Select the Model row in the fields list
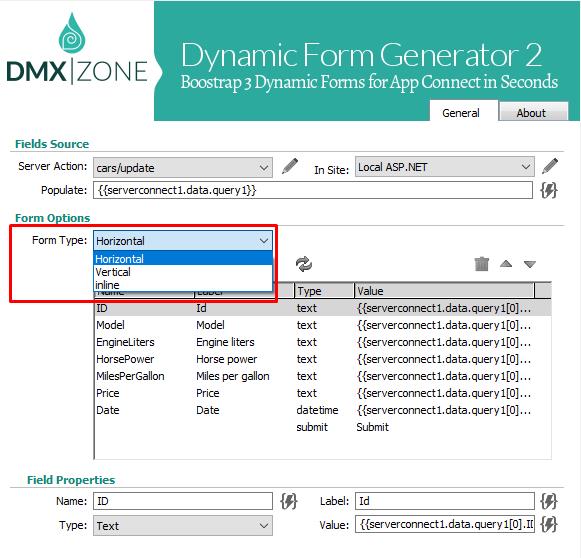The width and height of the screenshot is (581, 558). click(x=322, y=325)
